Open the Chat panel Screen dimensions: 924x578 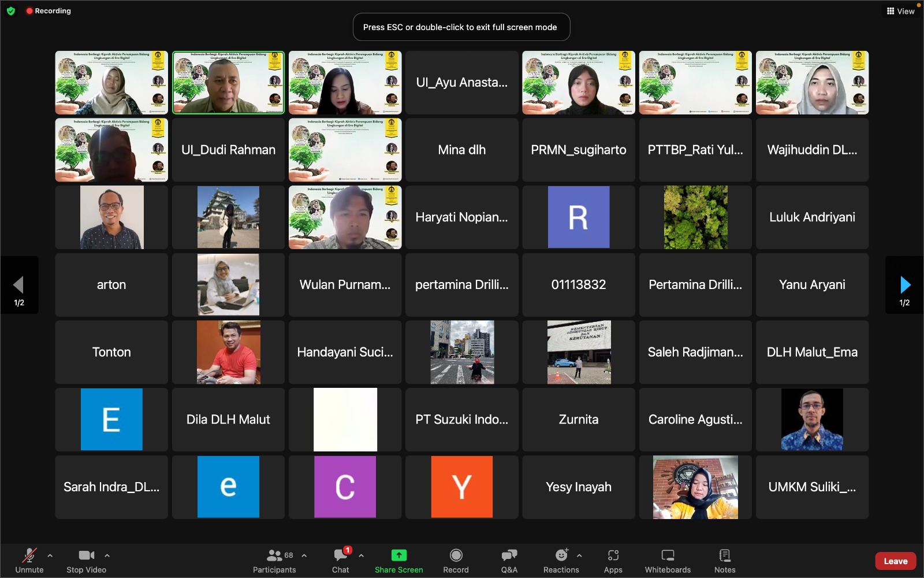(x=340, y=560)
